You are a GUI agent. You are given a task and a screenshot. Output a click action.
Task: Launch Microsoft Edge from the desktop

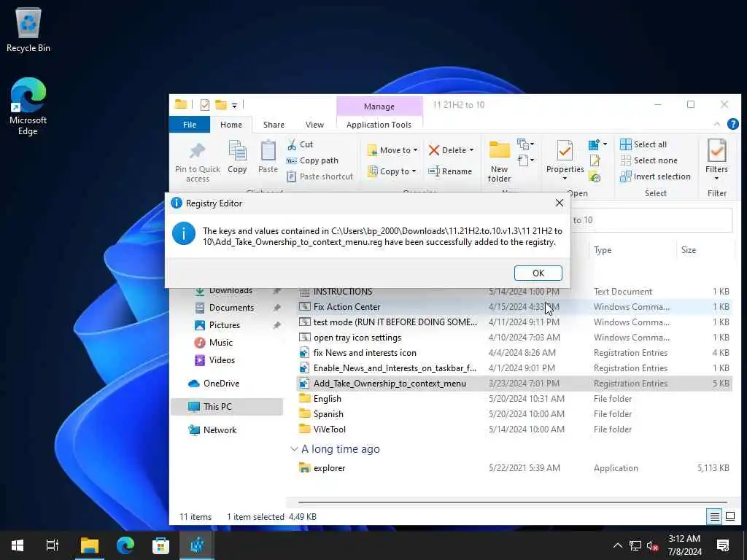coord(28,107)
